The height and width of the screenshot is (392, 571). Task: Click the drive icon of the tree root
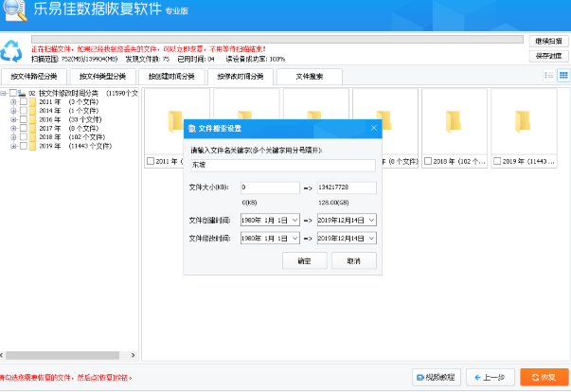coord(22,93)
